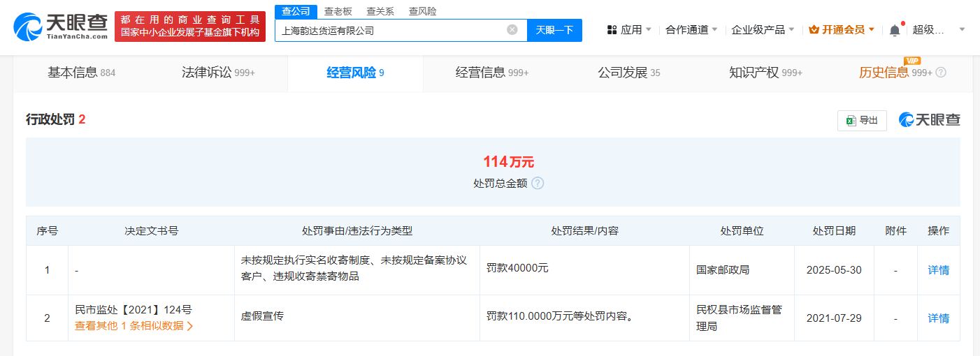
Task: Click the date 2025-05-30
Action: coord(834,270)
